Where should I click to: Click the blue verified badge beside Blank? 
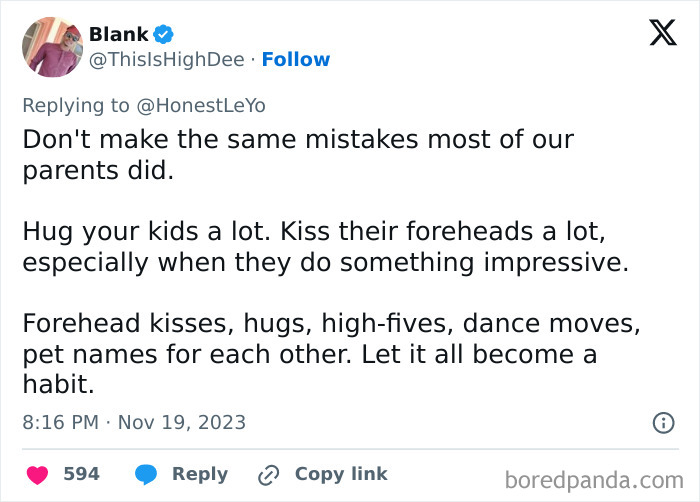tap(164, 35)
